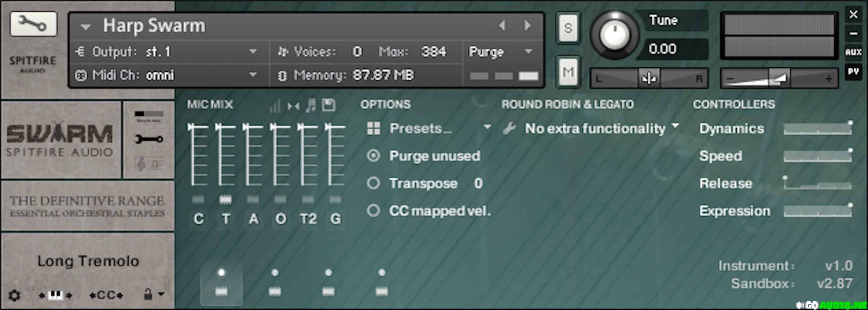Click the Expression controller slider
Viewport: 868px width, 310px height.
pos(818,211)
